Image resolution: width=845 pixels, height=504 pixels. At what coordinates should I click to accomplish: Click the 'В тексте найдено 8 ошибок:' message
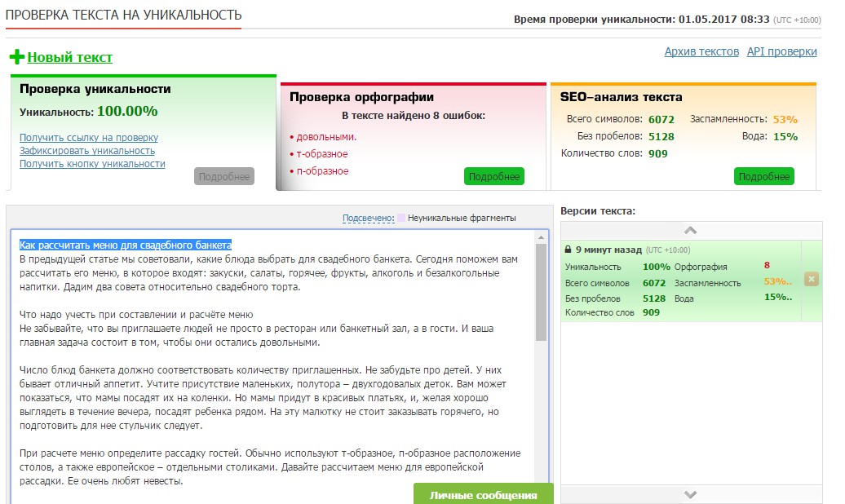414,115
